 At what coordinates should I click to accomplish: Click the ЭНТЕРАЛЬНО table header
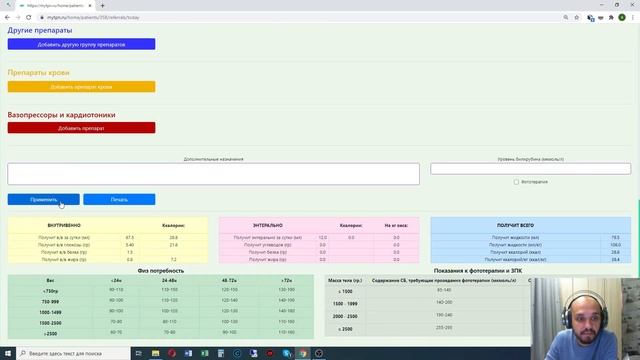coord(268,225)
